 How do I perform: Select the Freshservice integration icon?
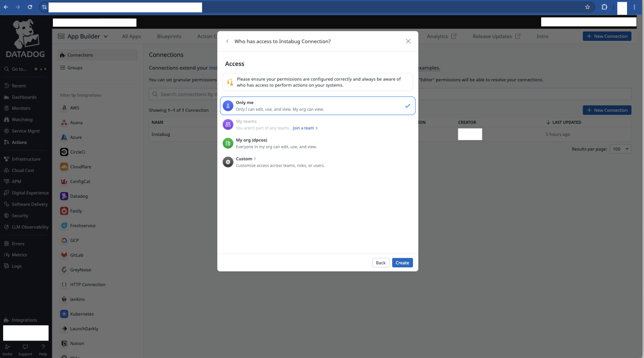click(x=64, y=225)
